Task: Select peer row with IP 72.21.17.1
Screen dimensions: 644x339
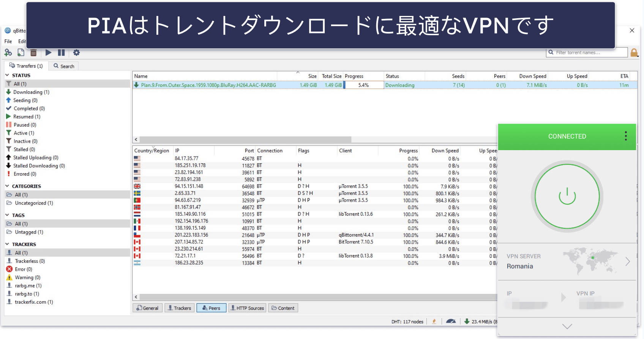Action: [315, 256]
